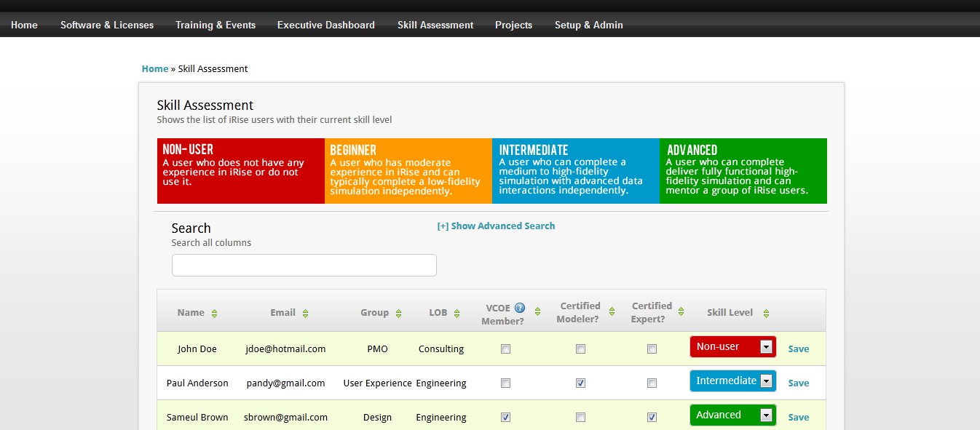Screen dimensions: 980x430
Task: Click the pandy@gmail.com email cell
Action: point(285,383)
